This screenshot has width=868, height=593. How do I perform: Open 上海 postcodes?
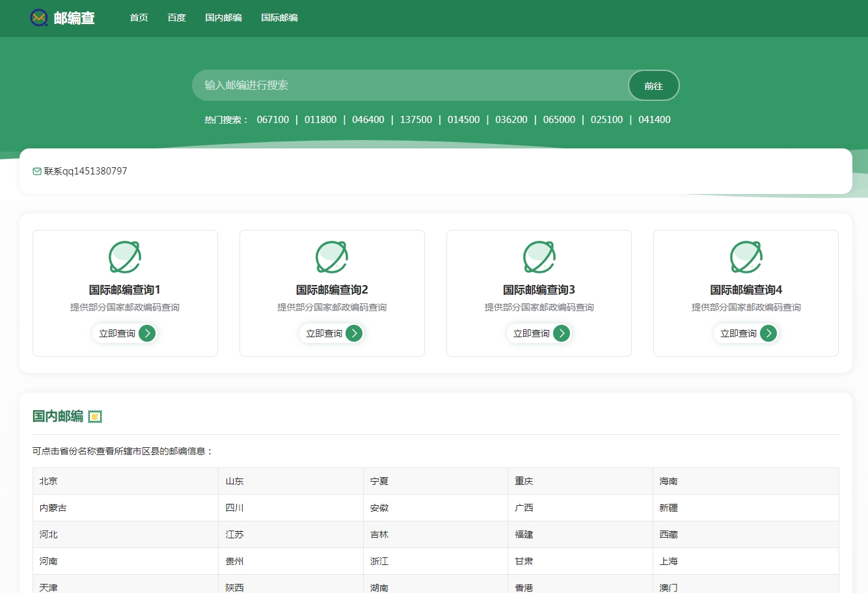(668, 561)
